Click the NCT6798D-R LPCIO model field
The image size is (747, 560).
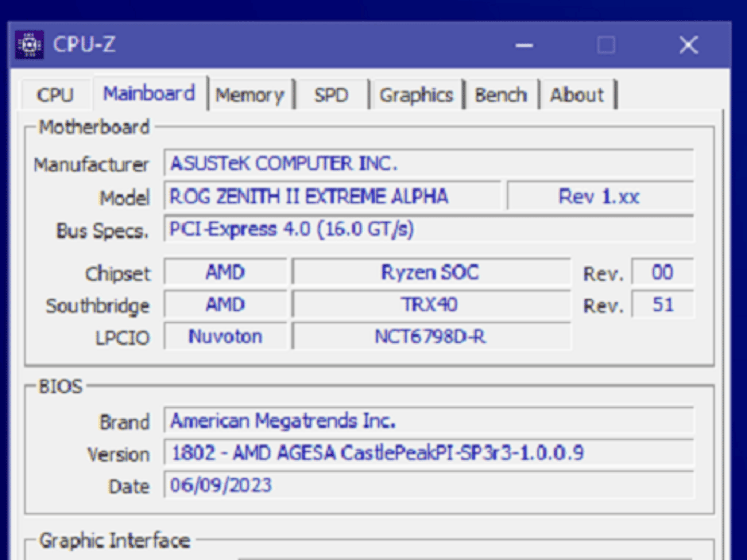[x=430, y=337]
